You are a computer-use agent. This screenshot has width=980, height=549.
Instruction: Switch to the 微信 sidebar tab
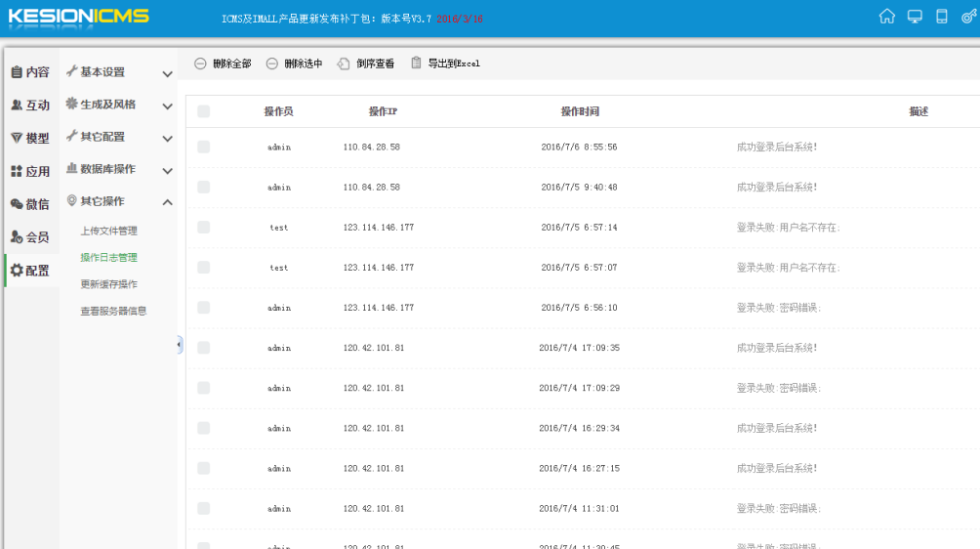point(30,204)
